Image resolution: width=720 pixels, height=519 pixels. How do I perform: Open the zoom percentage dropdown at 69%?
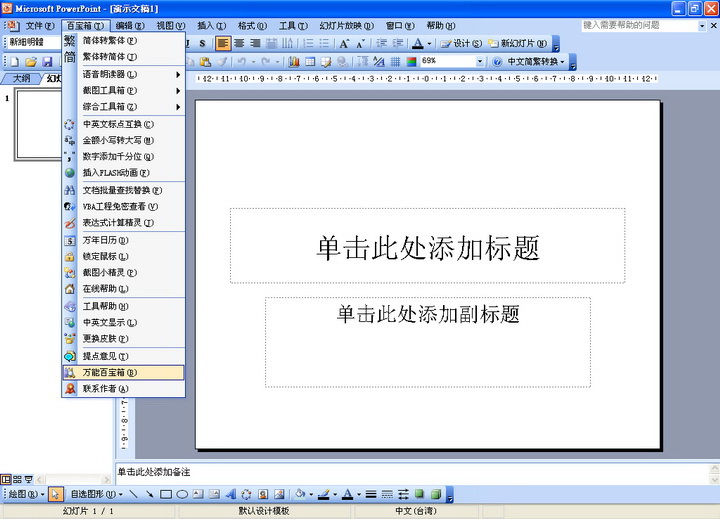pyautogui.click(x=480, y=61)
